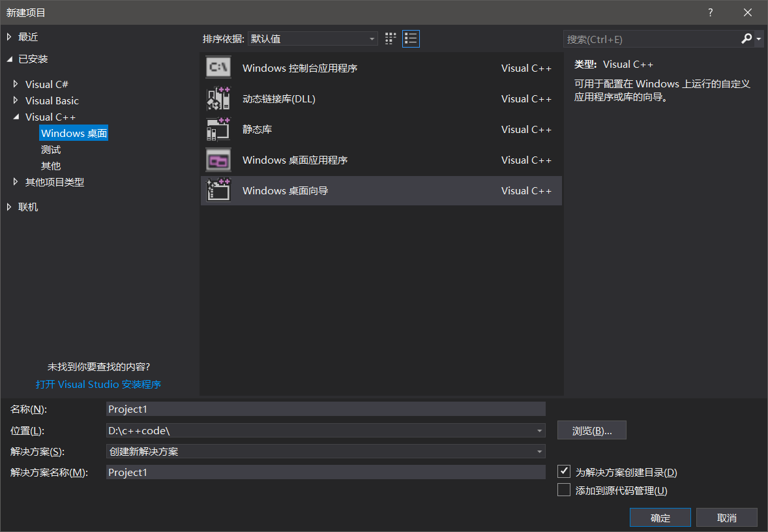The image size is (768, 532).
Task: Click the Windows console application icon
Action: click(218, 68)
